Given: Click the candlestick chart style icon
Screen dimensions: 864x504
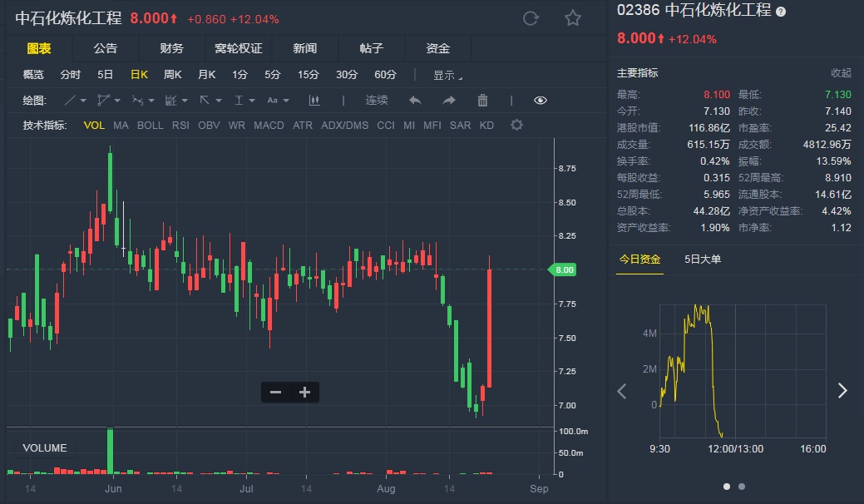Looking at the screenshot, I should [314, 101].
